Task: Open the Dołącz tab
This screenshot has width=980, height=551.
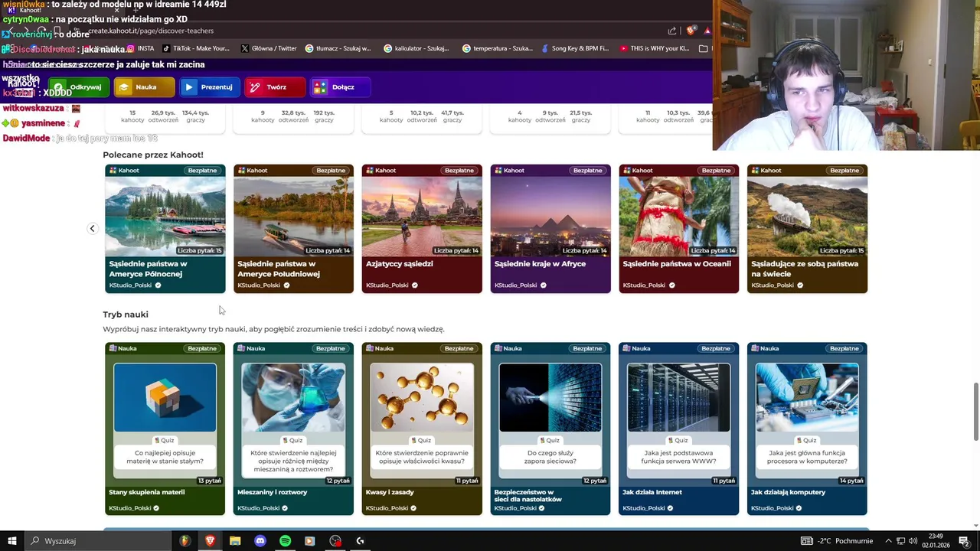Action: 341,87
